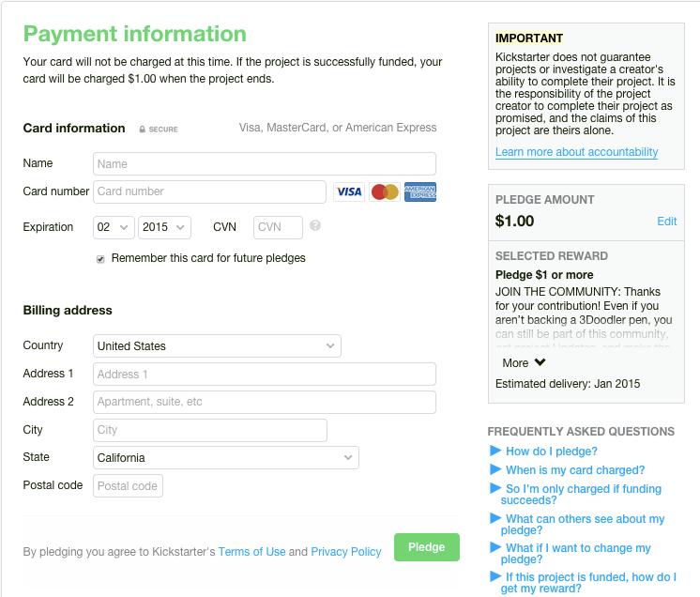The image size is (700, 597).
Task: Click the MasterCard logo icon
Action: (x=385, y=192)
